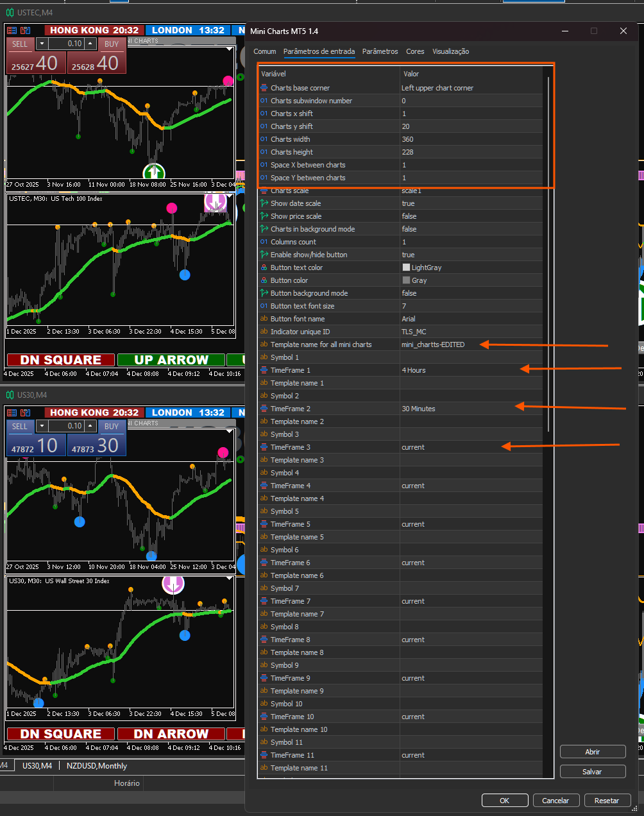Click the SELL button in USTEC chart
644x816 pixels.
tap(20, 44)
